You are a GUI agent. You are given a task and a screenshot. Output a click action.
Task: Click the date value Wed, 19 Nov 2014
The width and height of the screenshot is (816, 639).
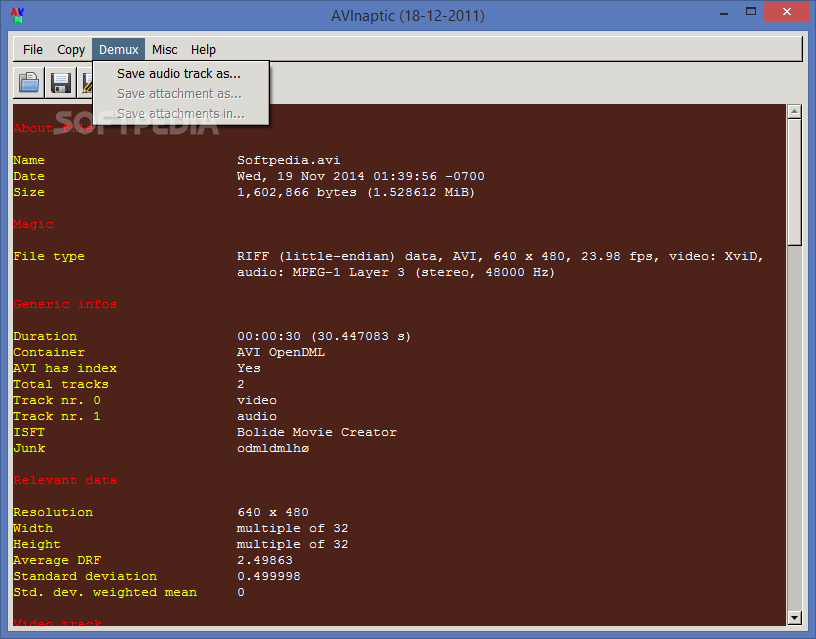pyautogui.click(x=361, y=176)
